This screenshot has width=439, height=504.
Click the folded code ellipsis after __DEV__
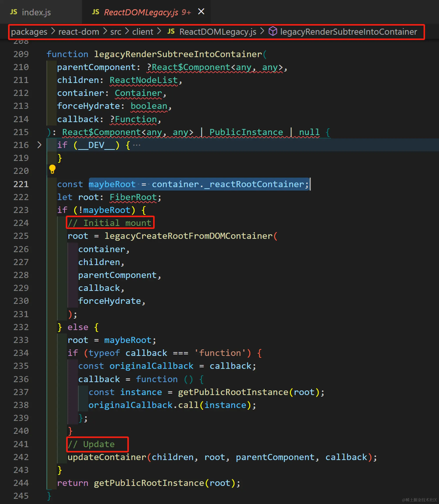point(137,145)
